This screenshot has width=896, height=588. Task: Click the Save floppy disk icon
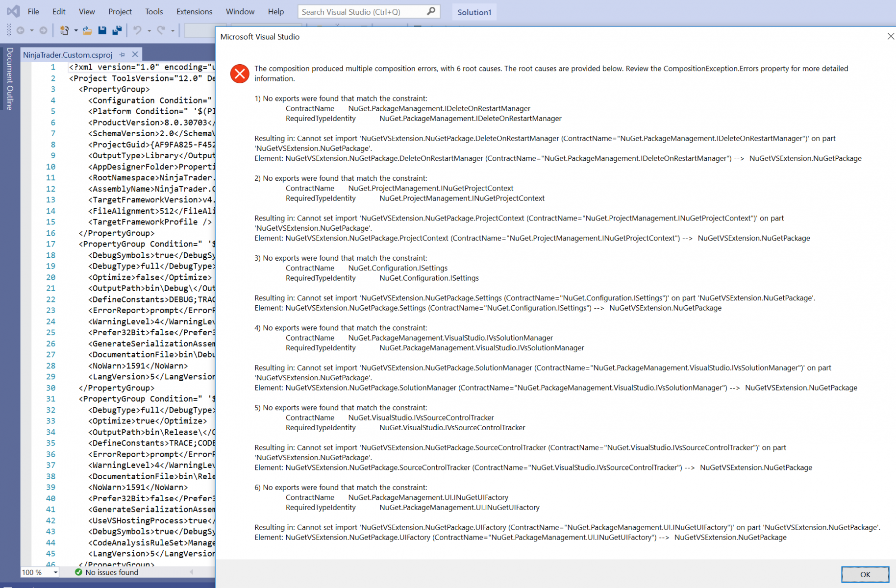102,30
